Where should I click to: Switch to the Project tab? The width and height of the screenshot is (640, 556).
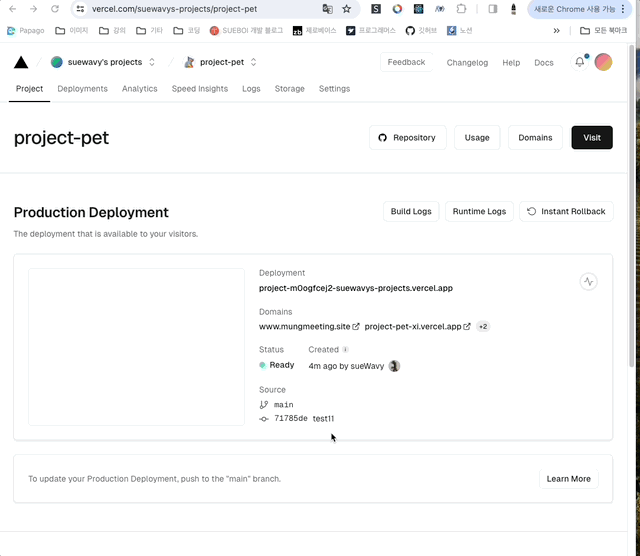pyautogui.click(x=29, y=89)
